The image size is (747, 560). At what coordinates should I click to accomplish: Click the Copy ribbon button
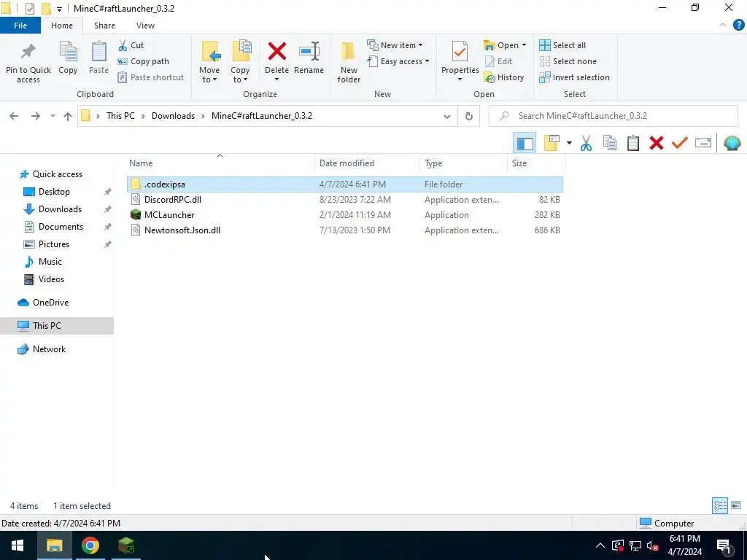pos(68,58)
